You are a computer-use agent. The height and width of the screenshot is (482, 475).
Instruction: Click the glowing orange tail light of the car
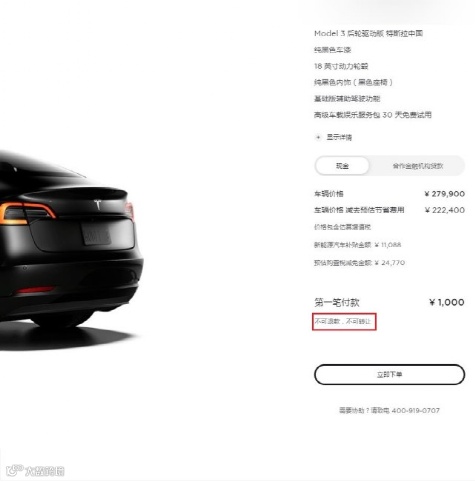pos(27,213)
